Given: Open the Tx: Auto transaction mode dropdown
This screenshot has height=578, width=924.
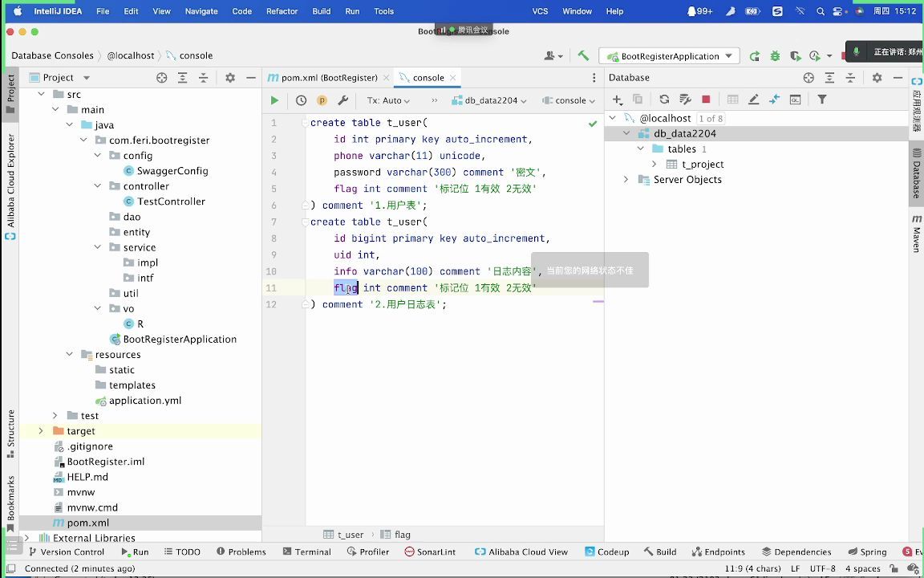Looking at the screenshot, I should [390, 100].
